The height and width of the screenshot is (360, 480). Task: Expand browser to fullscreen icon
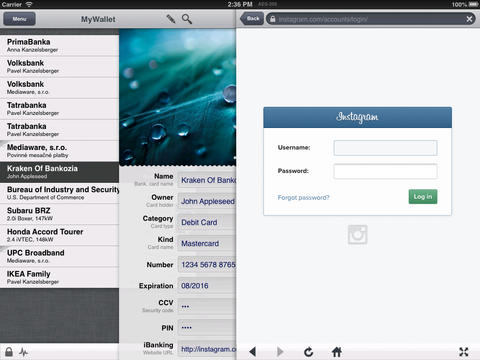pyautogui.click(x=464, y=352)
